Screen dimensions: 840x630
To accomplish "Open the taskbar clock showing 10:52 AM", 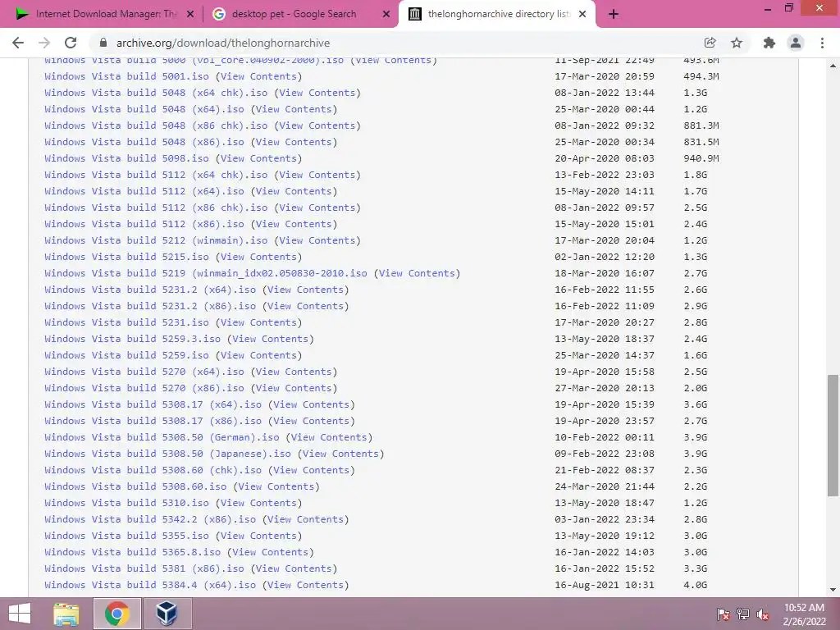I will click(x=804, y=614).
